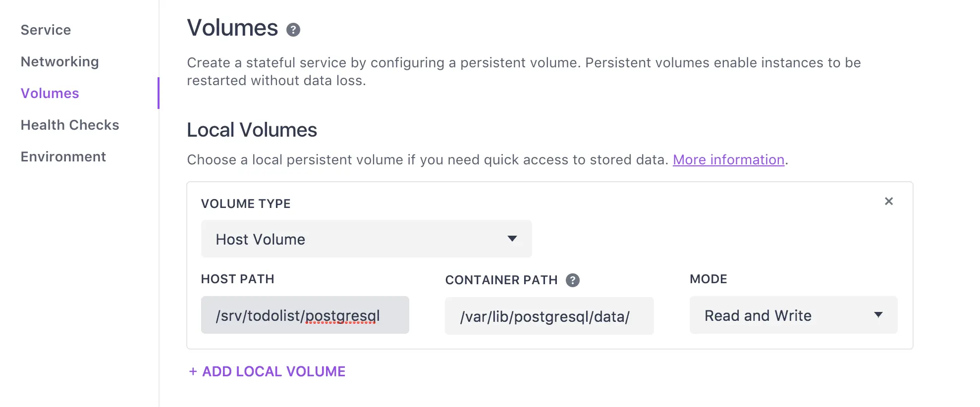The image size is (980, 407).
Task: Click the Mode dropdown arrow
Action: point(878,315)
